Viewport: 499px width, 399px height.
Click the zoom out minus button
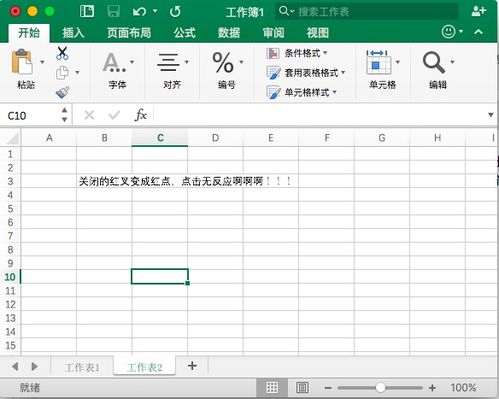click(328, 388)
